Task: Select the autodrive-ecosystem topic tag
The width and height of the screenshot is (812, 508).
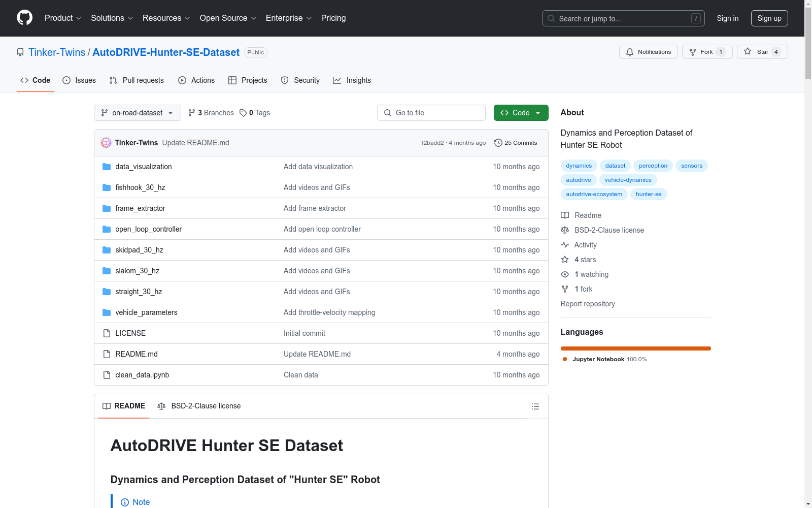Action: point(594,194)
